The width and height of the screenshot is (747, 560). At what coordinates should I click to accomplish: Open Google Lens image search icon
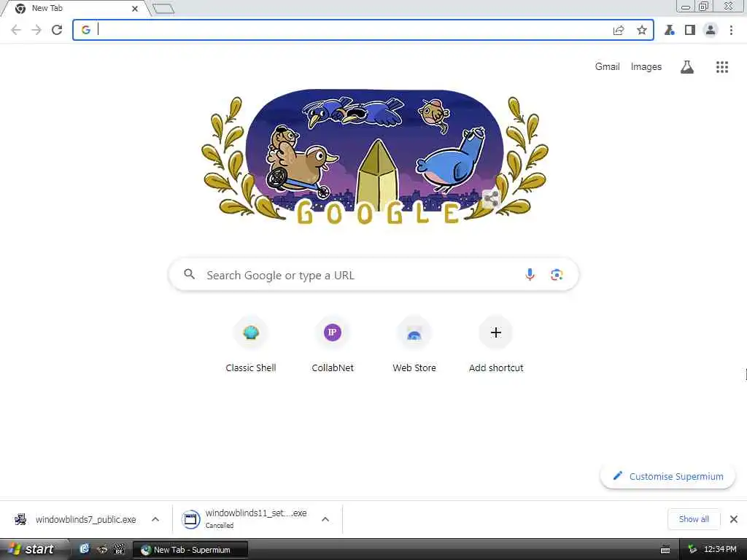557,275
